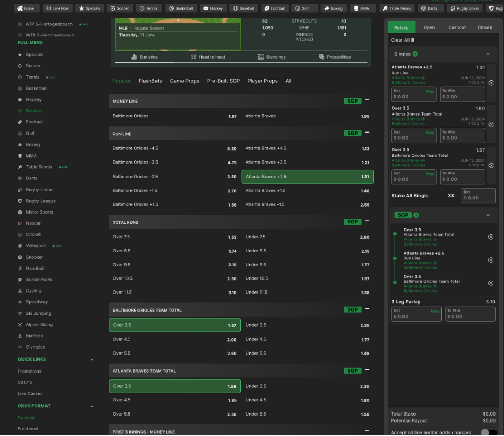Collapse Atlanta Braves Team Total market
The height and width of the screenshot is (436, 504).
click(367, 370)
